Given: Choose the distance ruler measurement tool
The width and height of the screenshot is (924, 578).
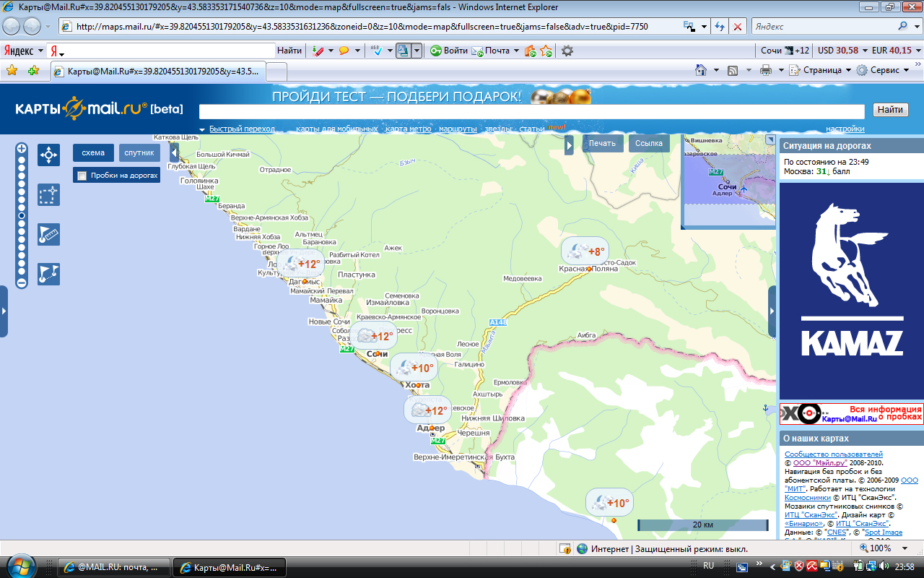Looking at the screenshot, I should (48, 234).
